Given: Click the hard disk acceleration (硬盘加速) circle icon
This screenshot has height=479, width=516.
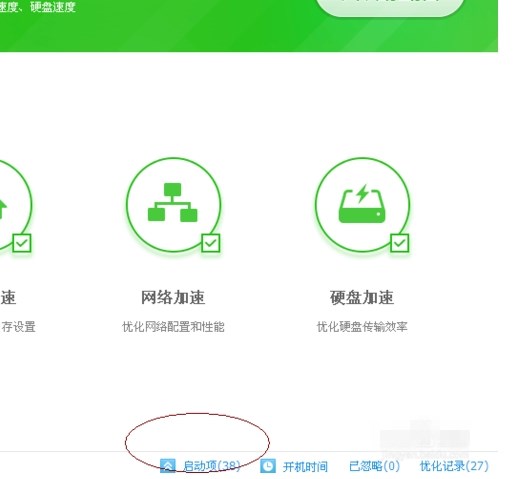Looking at the screenshot, I should (x=362, y=205).
